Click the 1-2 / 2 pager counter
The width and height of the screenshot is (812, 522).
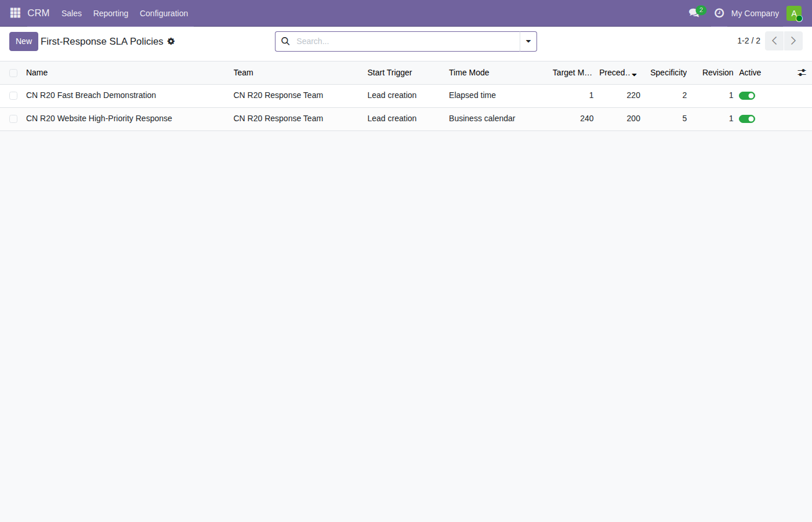(749, 41)
